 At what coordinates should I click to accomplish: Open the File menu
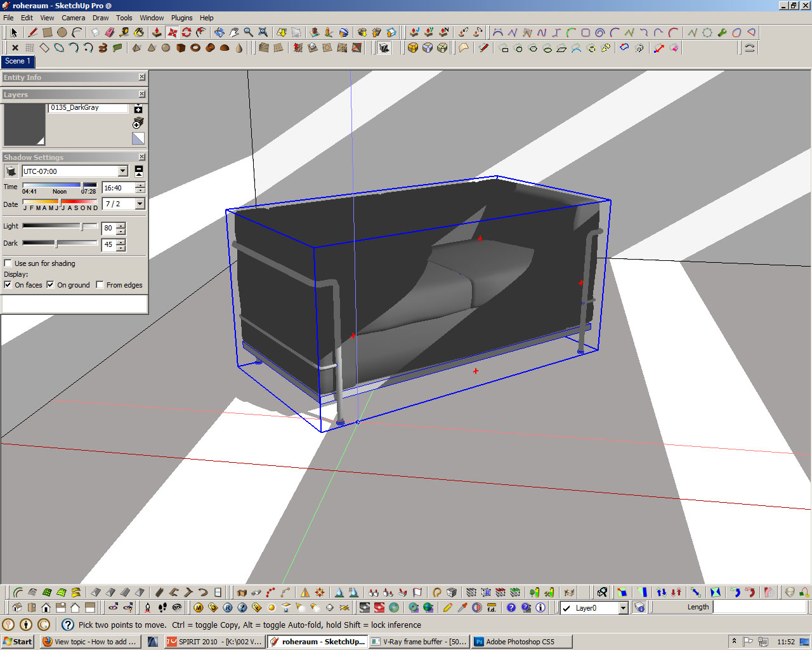point(8,18)
